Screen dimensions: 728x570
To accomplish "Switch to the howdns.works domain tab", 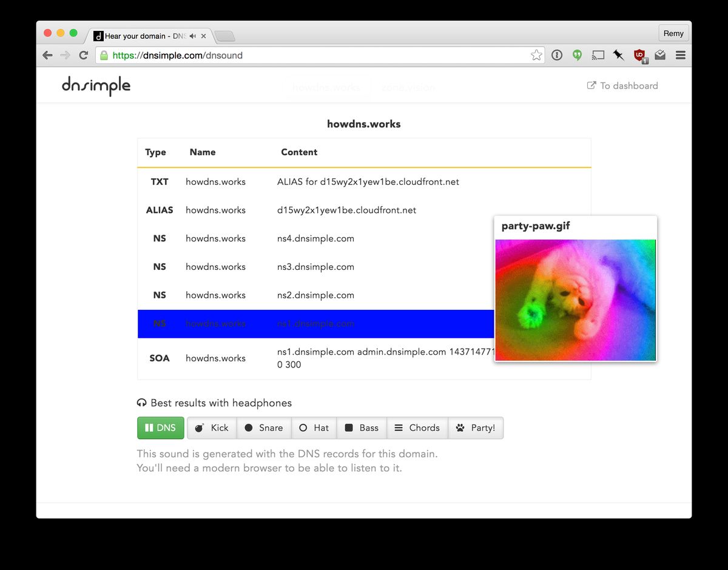I will (x=326, y=87).
